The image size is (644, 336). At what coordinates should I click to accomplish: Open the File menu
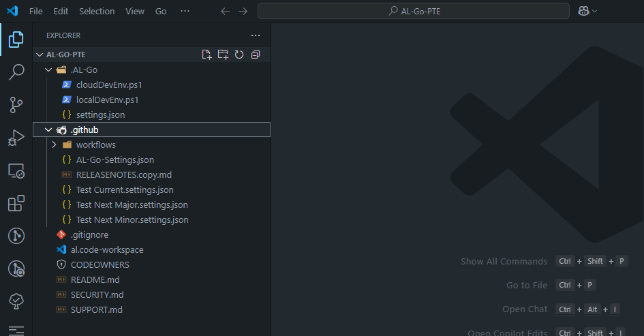point(35,12)
